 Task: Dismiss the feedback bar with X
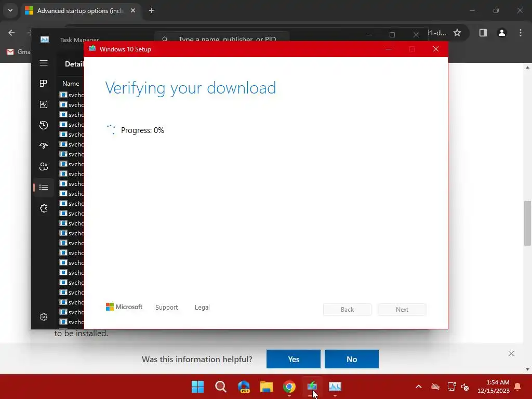click(x=511, y=353)
